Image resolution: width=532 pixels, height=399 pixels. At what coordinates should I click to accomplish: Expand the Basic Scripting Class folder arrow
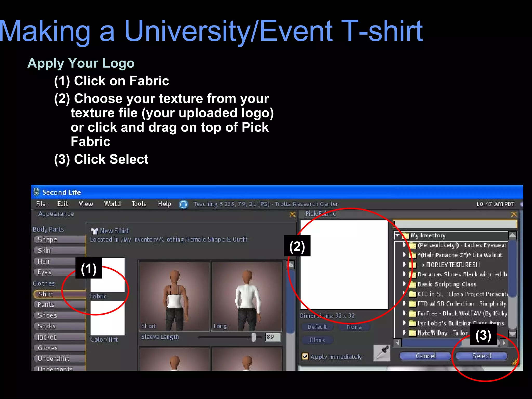[x=404, y=284]
